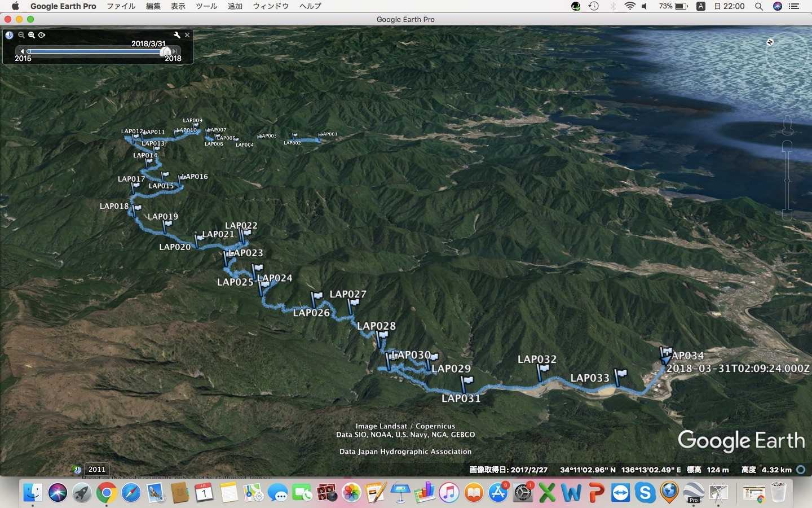This screenshot has height=508, width=812.
Task: Open the 追加 menu
Action: [235, 6]
